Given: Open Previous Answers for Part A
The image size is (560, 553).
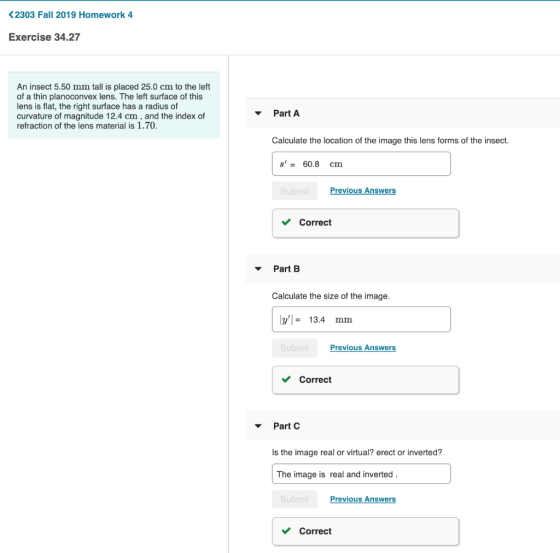Looking at the screenshot, I should coord(363,190).
